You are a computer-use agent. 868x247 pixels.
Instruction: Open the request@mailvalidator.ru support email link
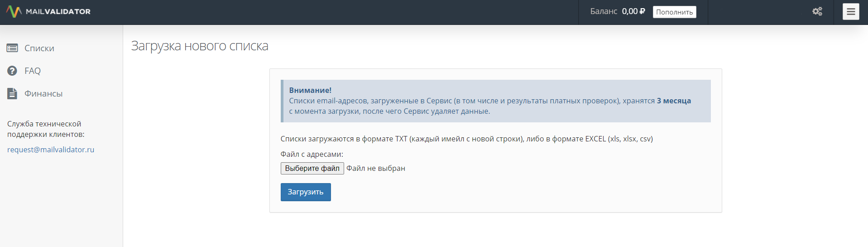[51, 150]
